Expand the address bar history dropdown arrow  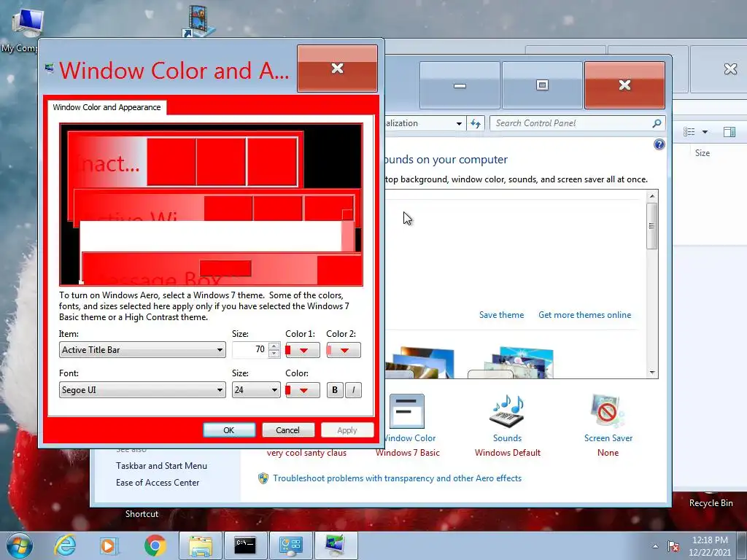point(459,123)
